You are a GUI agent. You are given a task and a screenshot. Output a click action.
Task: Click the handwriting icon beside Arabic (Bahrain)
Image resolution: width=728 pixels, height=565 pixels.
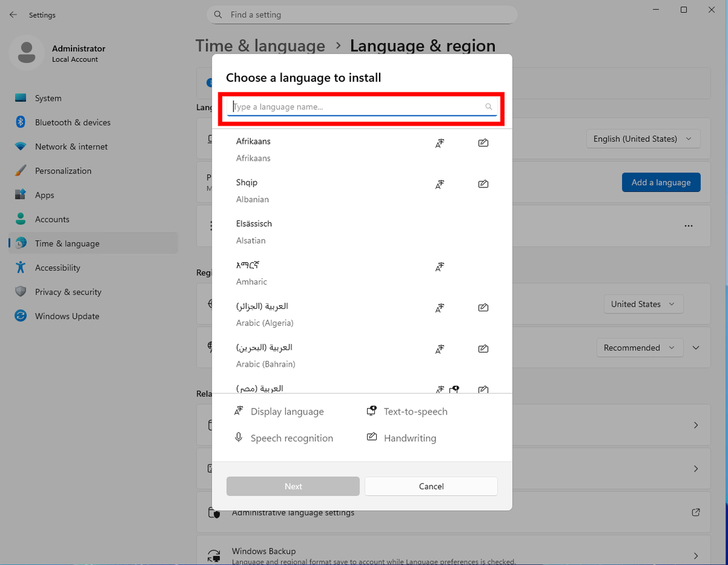pyautogui.click(x=483, y=348)
